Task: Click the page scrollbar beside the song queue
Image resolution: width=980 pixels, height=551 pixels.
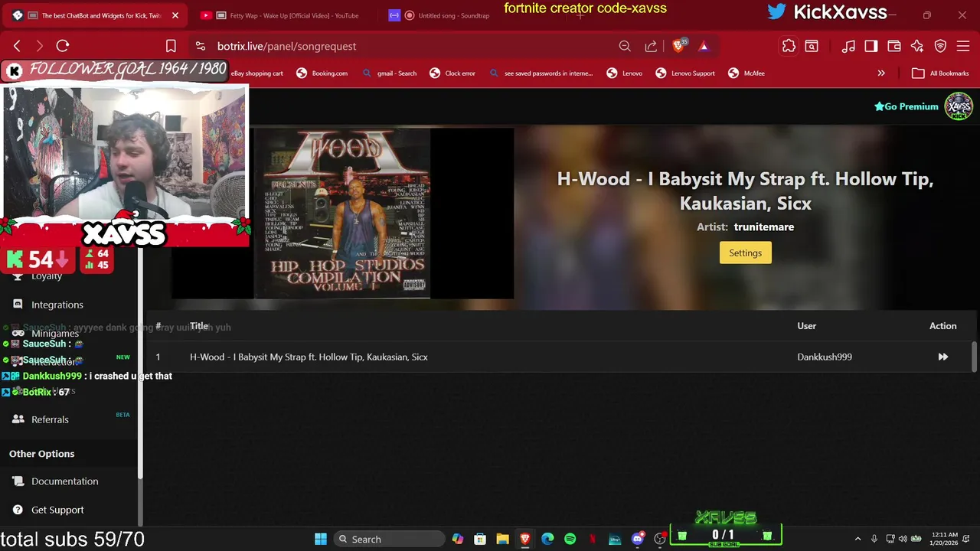Action: click(975, 356)
